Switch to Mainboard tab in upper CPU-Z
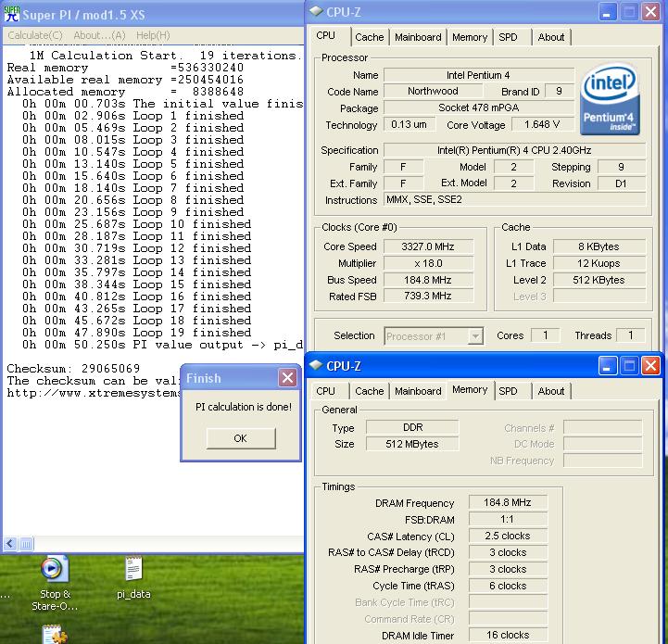Screen dimensions: 668x644 pyautogui.click(x=418, y=37)
